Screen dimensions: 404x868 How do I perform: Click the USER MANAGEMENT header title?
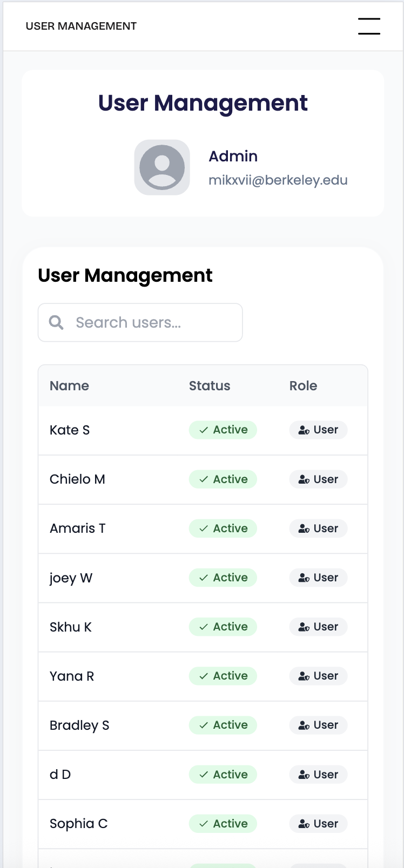pos(81,26)
